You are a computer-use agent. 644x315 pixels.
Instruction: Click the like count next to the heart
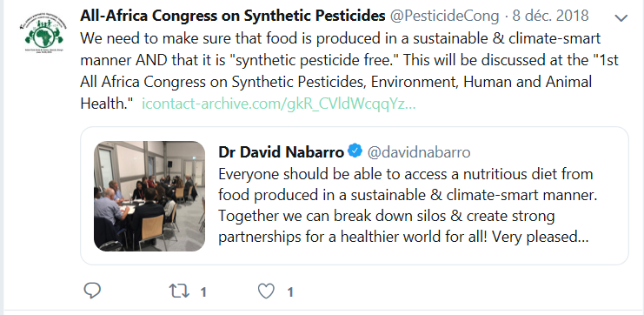coord(290,292)
